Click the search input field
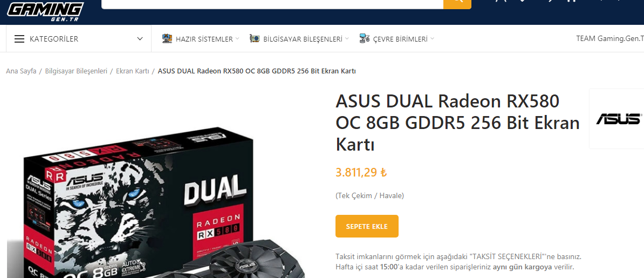This screenshot has width=644, height=278. coord(272,4)
